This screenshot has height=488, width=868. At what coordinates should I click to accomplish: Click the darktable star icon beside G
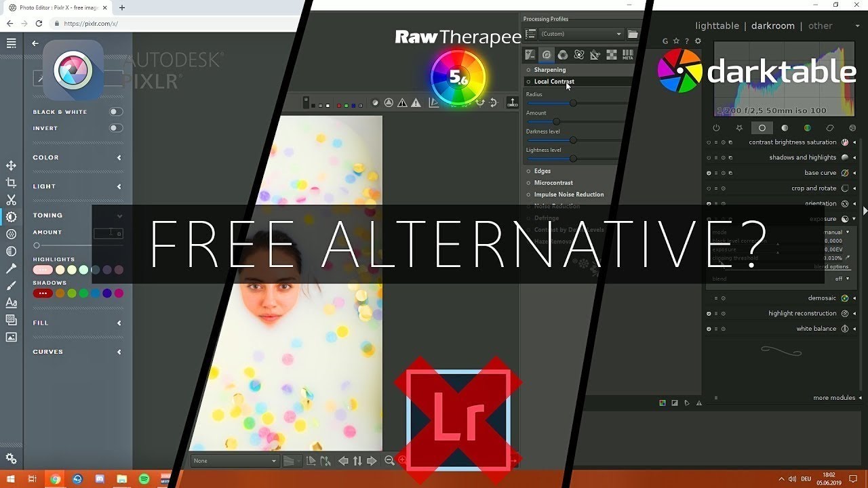click(x=676, y=41)
